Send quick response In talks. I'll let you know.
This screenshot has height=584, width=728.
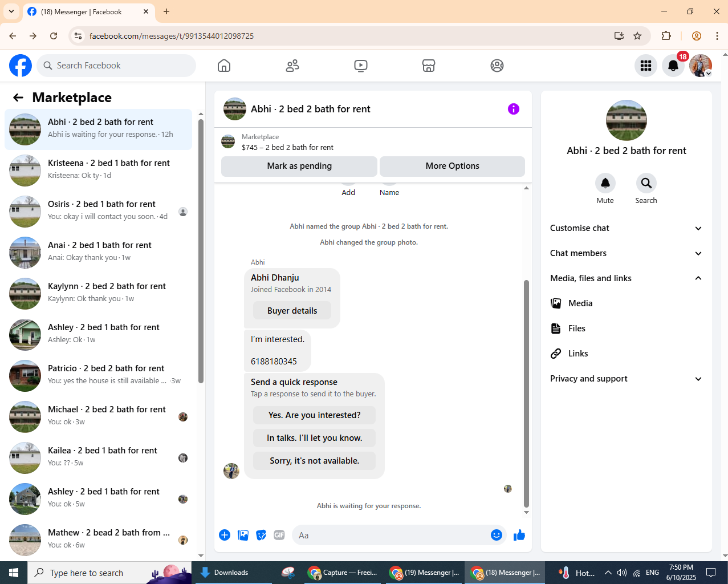(315, 438)
